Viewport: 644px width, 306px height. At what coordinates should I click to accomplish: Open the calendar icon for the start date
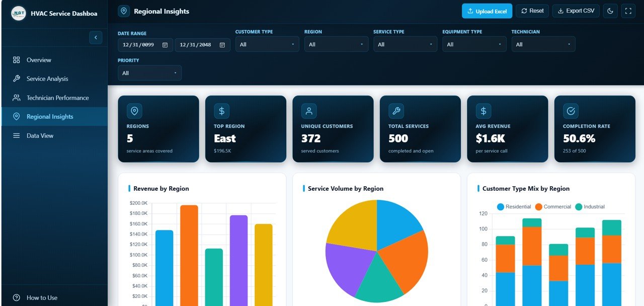point(165,44)
